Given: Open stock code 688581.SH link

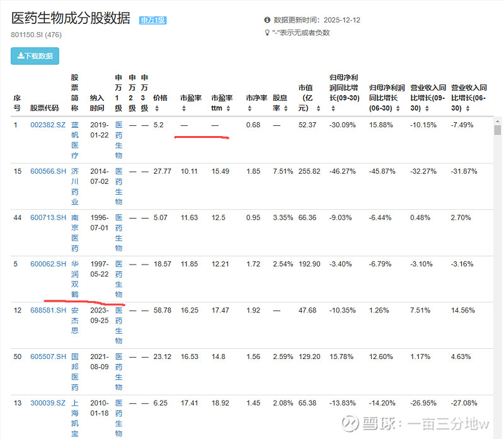Looking at the screenshot, I should 49,310.
